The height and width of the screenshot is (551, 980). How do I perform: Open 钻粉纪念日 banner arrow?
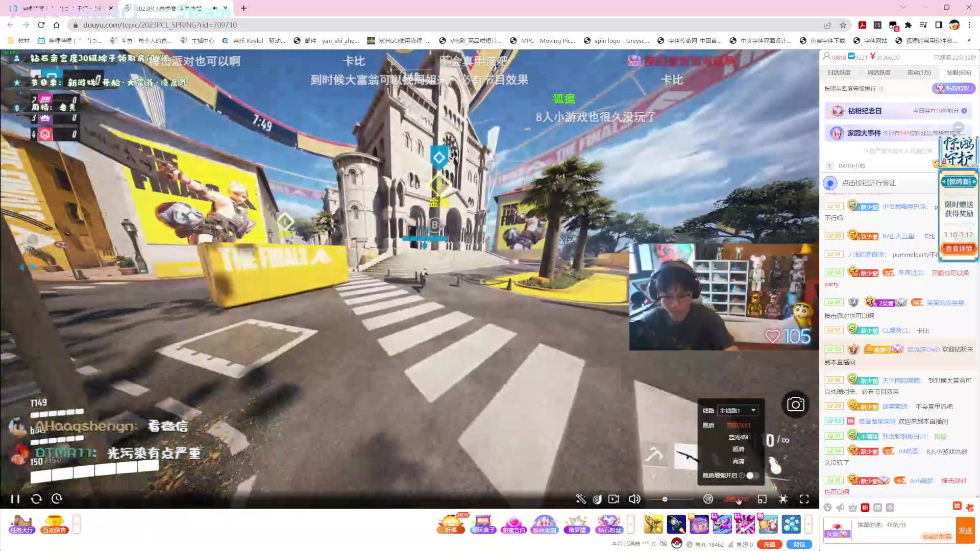click(x=964, y=111)
